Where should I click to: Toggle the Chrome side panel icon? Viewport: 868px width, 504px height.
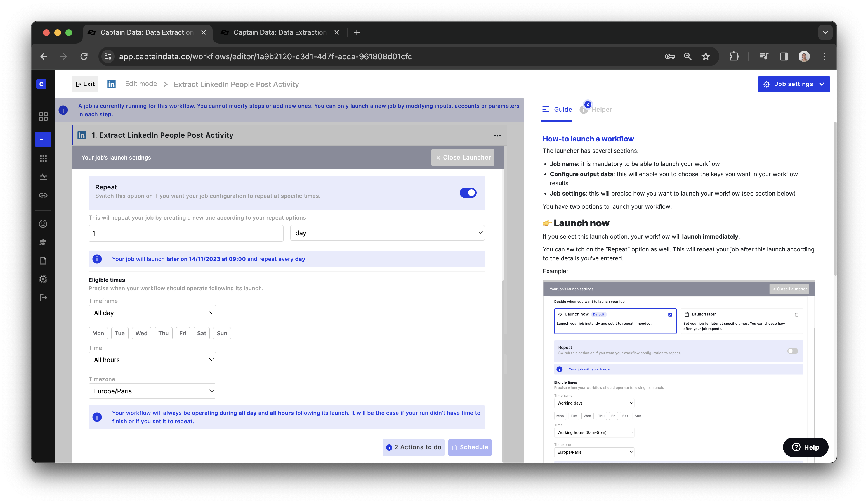click(x=784, y=56)
